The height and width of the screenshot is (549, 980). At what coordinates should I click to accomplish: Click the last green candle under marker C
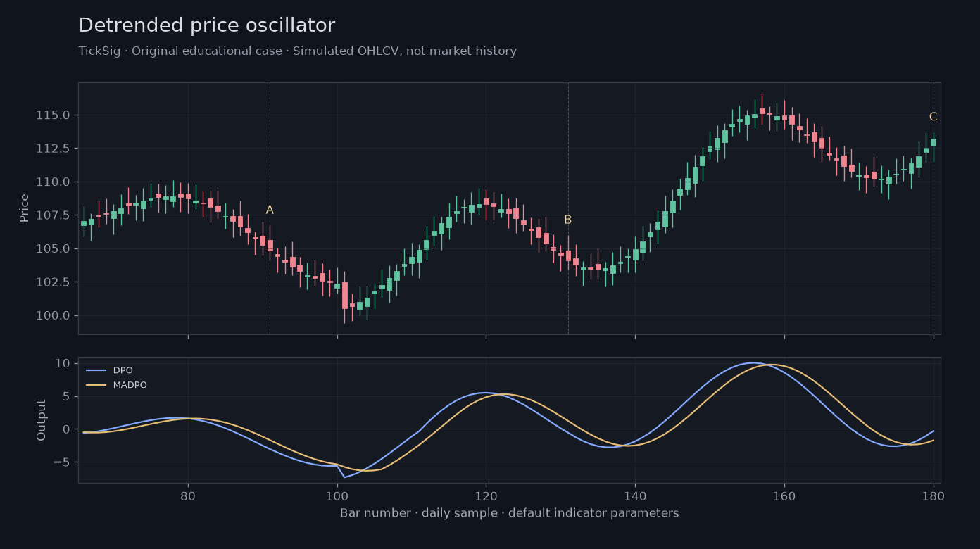934,142
